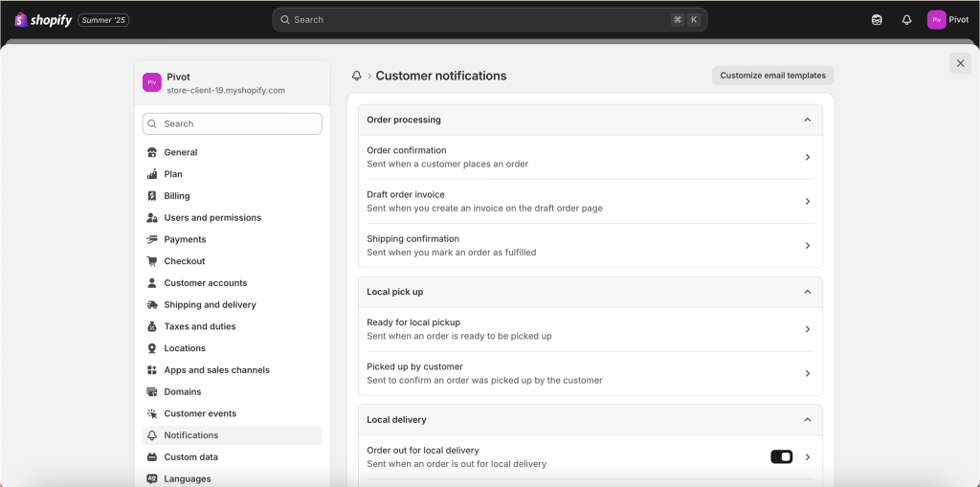Open Billing settings

click(x=232, y=196)
